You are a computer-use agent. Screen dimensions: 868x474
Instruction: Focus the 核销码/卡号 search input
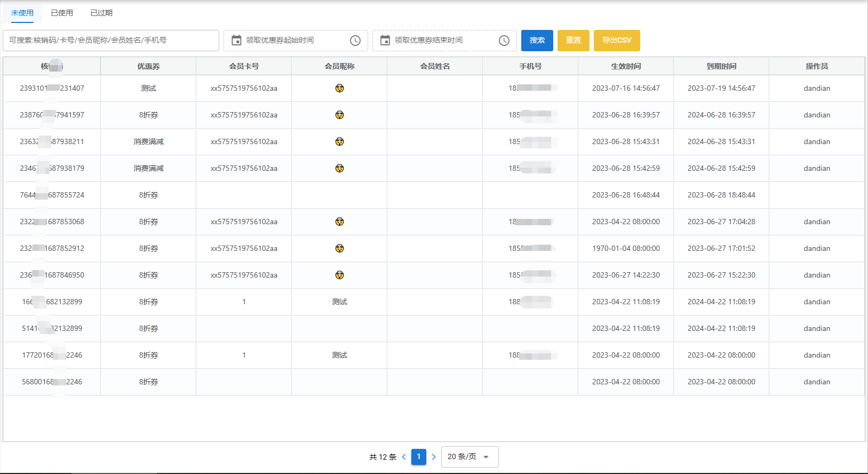111,41
